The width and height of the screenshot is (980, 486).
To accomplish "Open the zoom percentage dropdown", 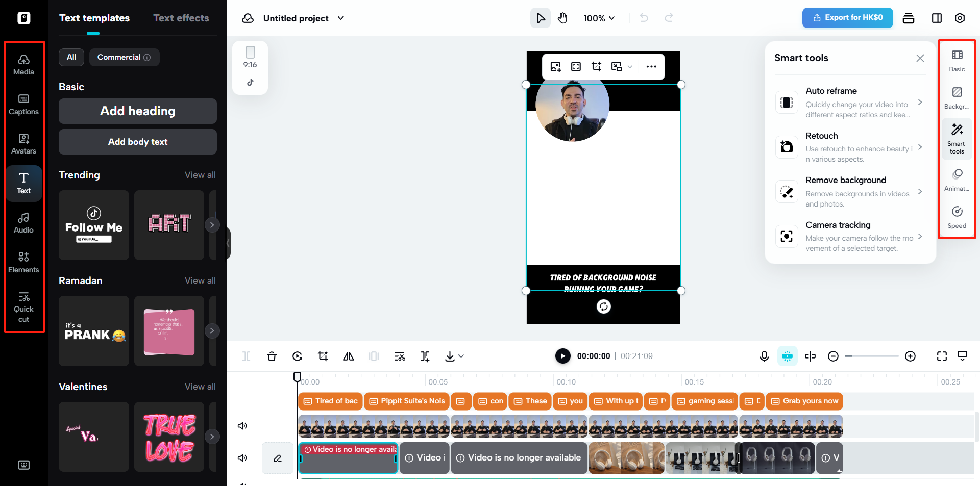I will (x=599, y=18).
